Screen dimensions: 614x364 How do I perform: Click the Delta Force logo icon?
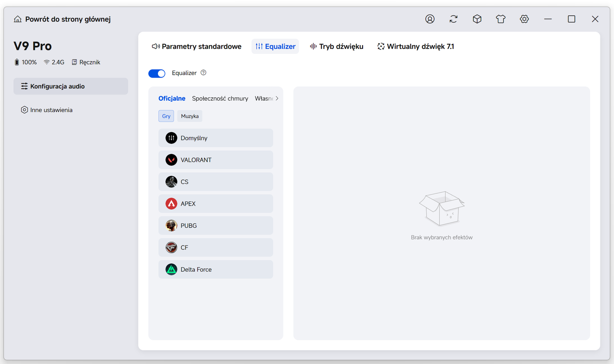click(171, 270)
